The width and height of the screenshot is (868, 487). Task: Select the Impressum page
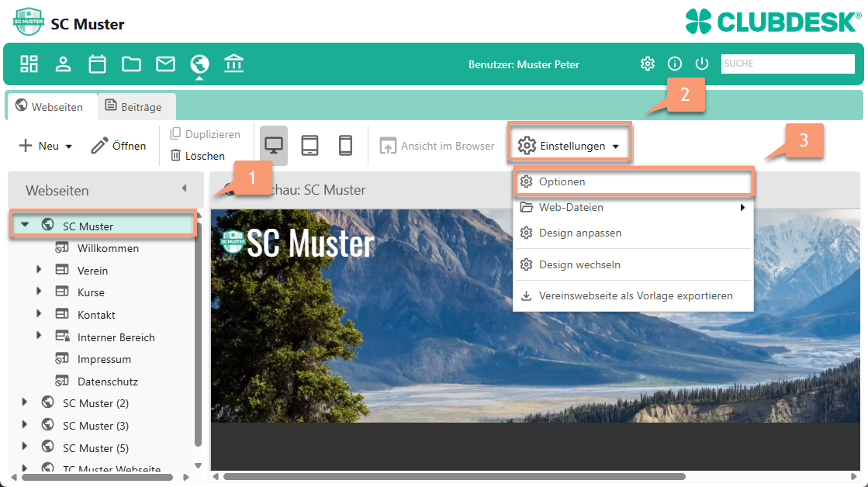[x=104, y=359]
